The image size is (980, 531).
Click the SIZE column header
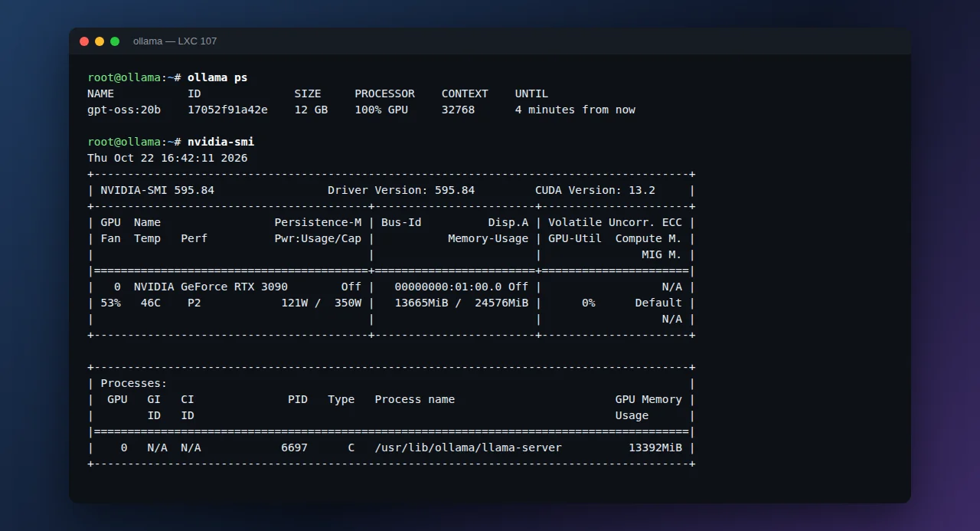click(x=308, y=93)
